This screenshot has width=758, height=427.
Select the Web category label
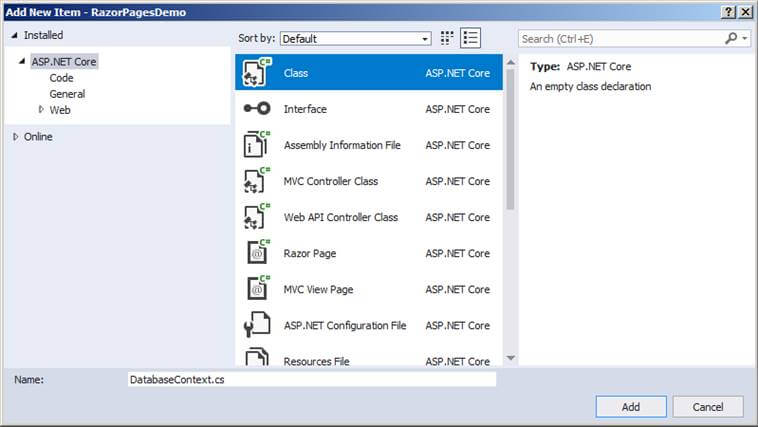pyautogui.click(x=60, y=110)
